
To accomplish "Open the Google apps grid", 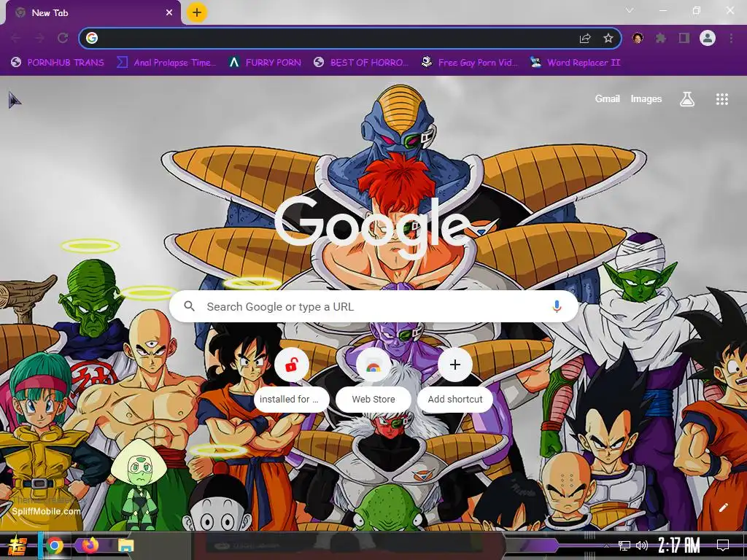I will 722,99.
